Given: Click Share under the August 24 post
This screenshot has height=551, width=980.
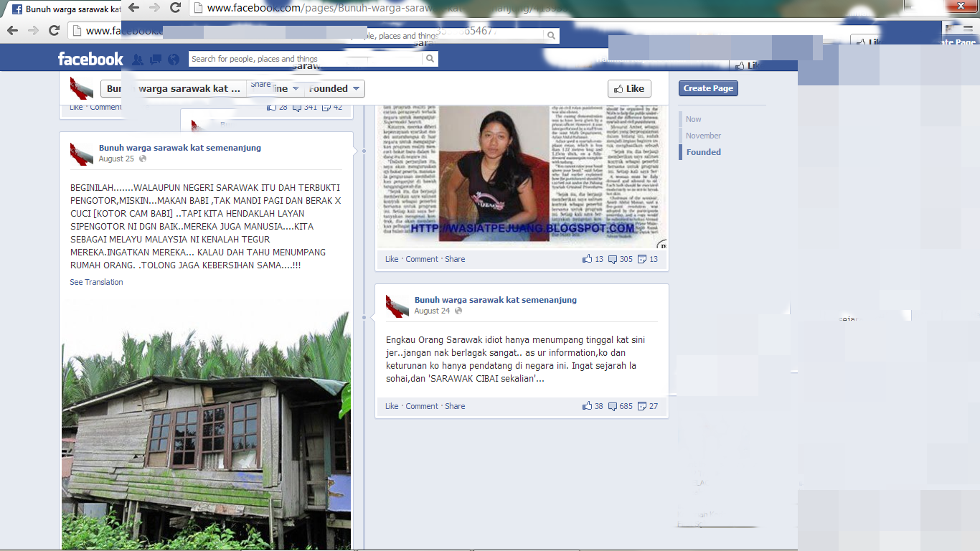Looking at the screenshot, I should tap(455, 406).
